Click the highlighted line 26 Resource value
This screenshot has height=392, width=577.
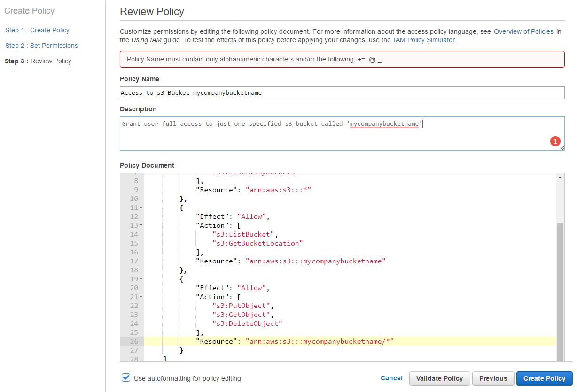tap(320, 341)
